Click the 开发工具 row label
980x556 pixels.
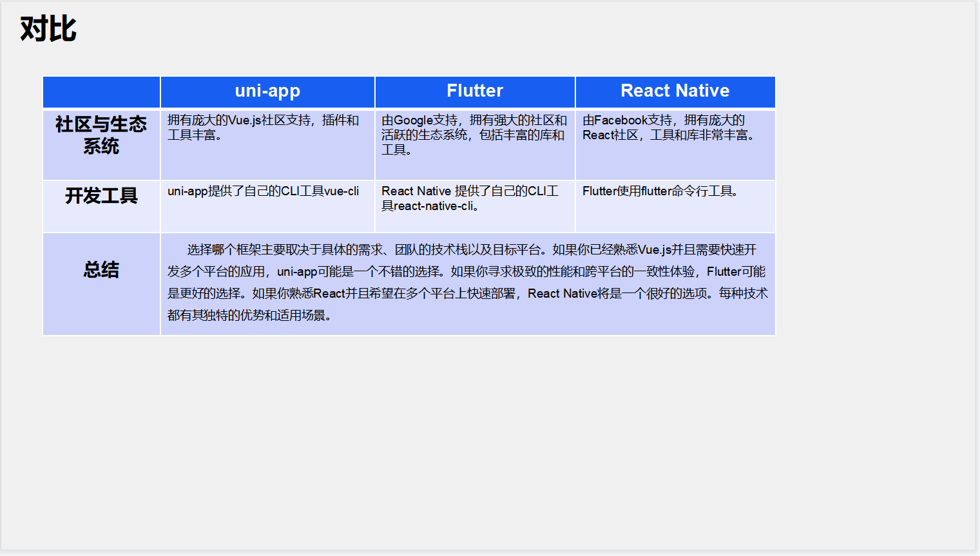[x=101, y=198]
